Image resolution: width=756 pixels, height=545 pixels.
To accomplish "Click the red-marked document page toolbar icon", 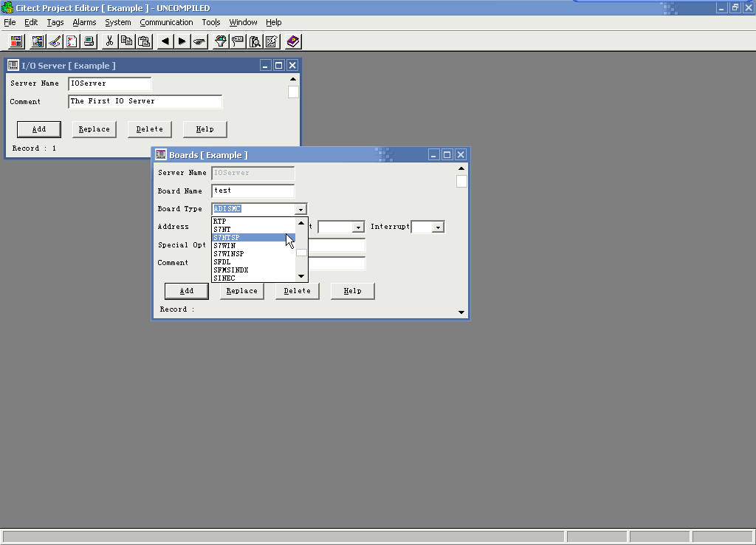I will (72, 41).
